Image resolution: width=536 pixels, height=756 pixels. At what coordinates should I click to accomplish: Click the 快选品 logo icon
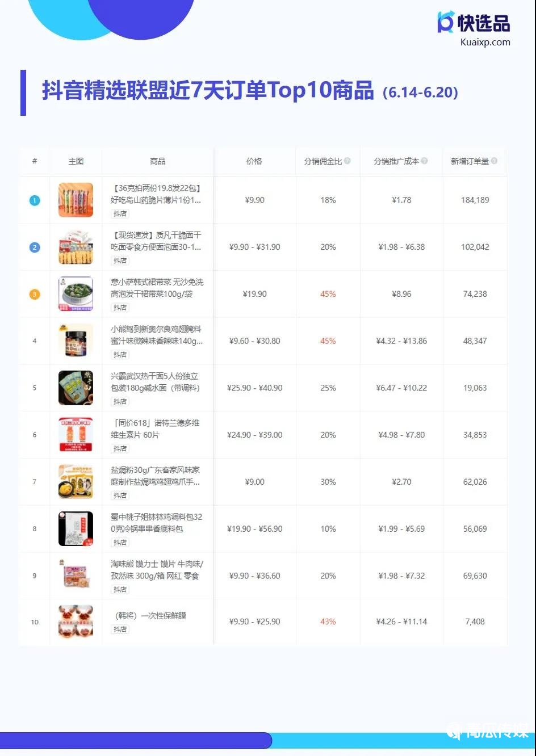click(446, 22)
